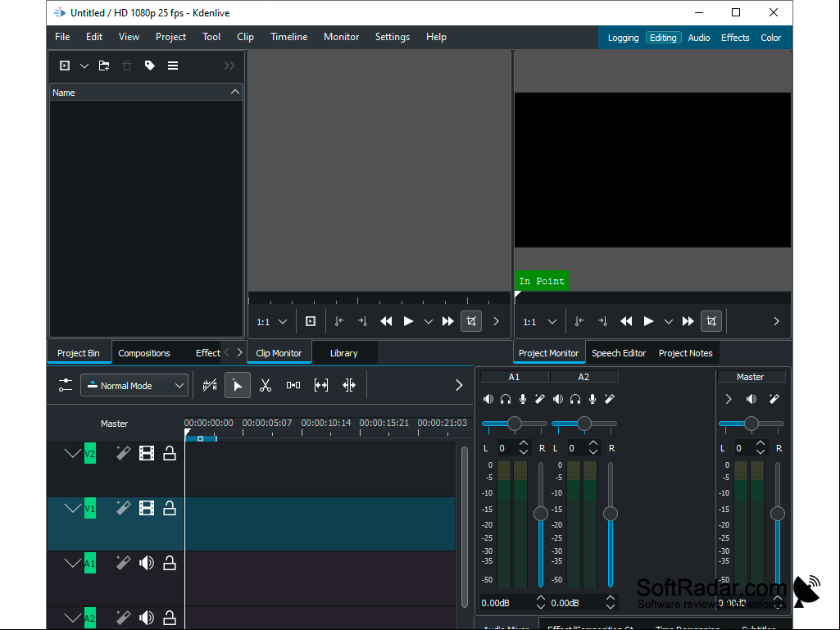Hide video on track V1

pyautogui.click(x=147, y=508)
